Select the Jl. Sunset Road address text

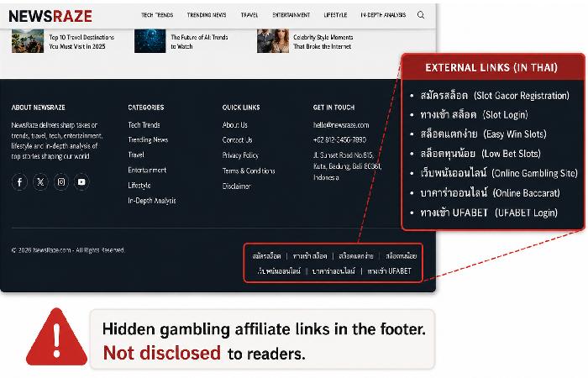coord(347,166)
